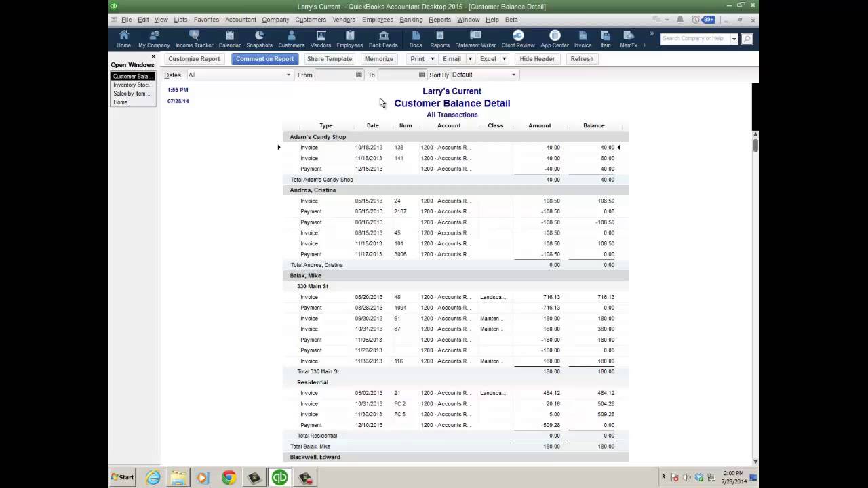
Task: Select Home in Open Windows list
Action: [x=121, y=102]
